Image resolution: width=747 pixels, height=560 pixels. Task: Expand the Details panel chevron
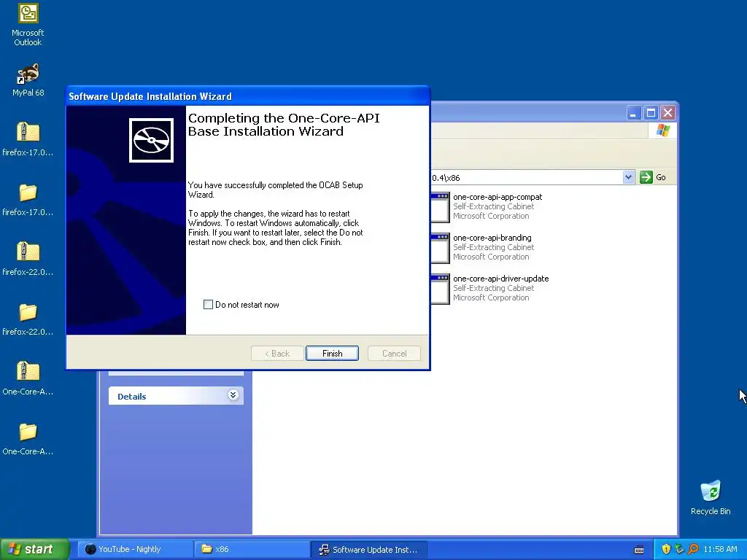tap(233, 394)
